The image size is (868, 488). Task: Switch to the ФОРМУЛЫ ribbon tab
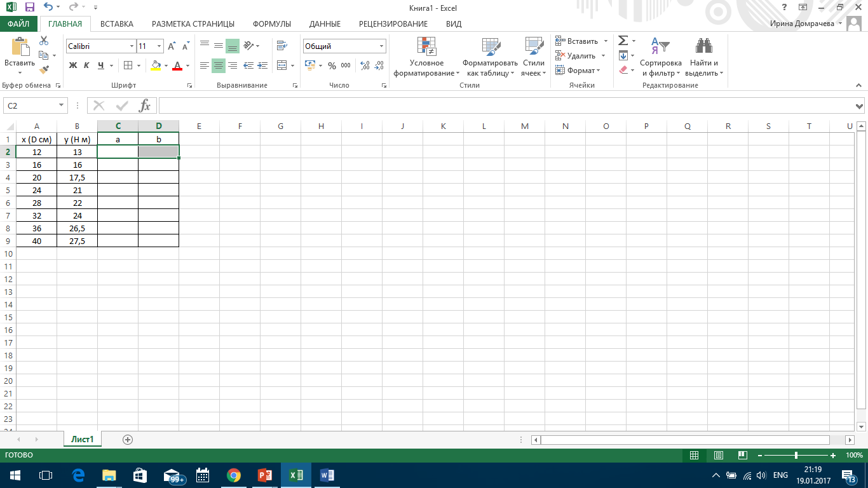click(x=272, y=24)
